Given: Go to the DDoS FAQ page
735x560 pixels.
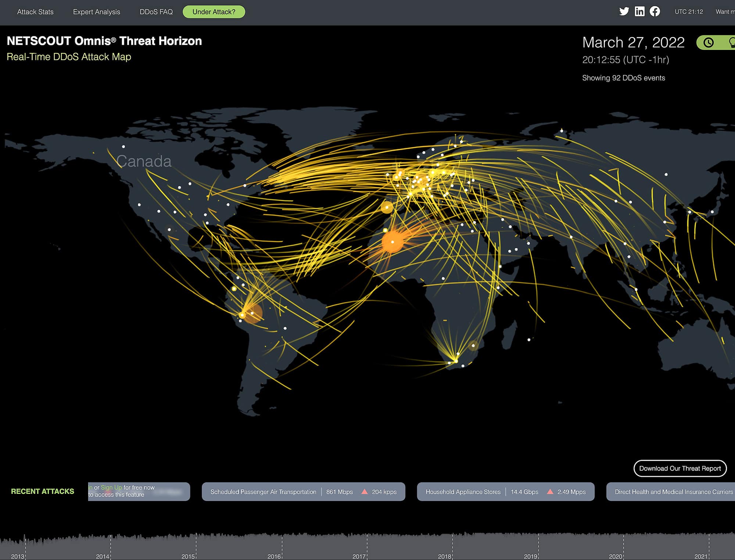Looking at the screenshot, I should tap(156, 12).
